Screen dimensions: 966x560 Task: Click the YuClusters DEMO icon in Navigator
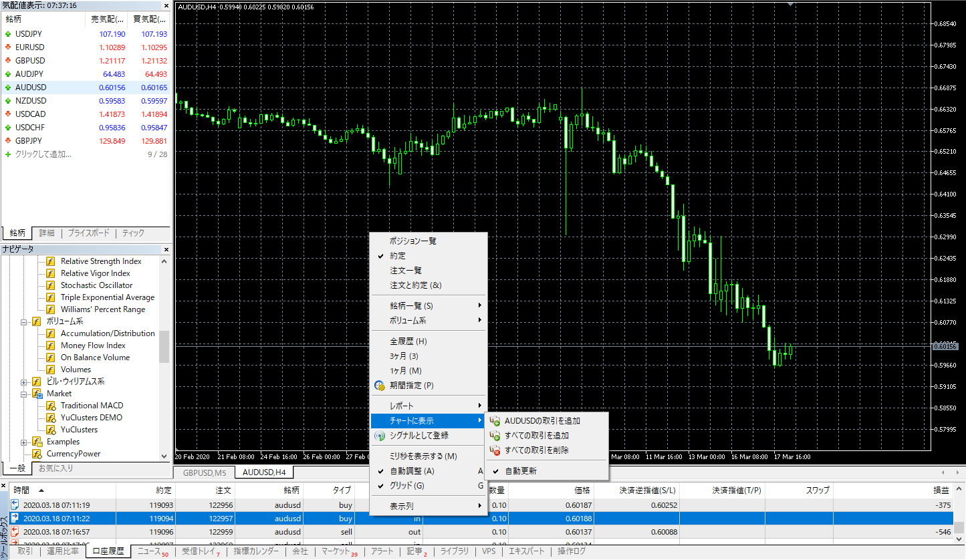point(50,418)
